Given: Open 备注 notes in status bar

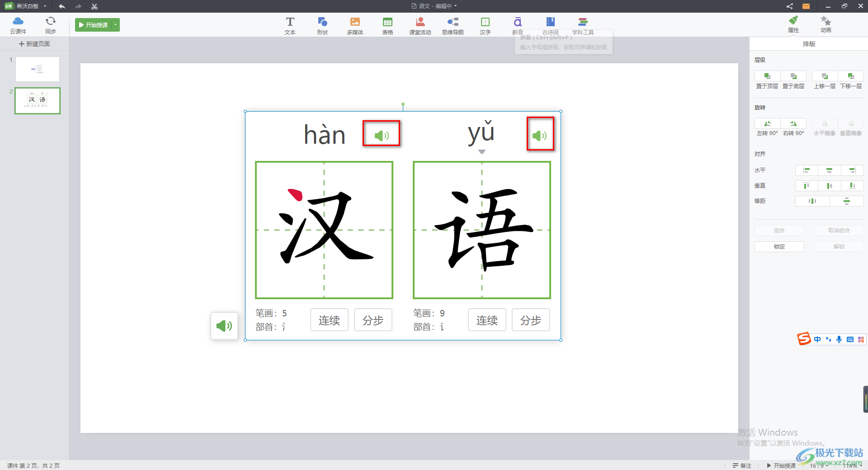Looking at the screenshot, I should click(742, 465).
